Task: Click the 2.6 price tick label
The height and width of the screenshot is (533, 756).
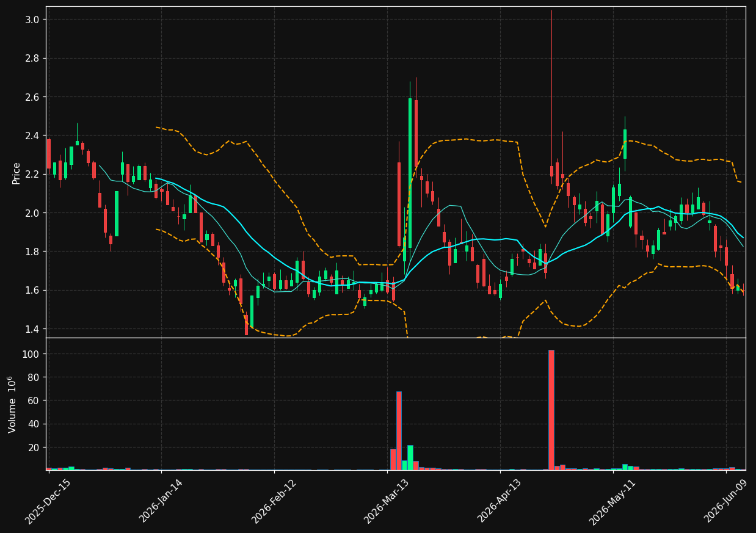Action: [x=32, y=97]
